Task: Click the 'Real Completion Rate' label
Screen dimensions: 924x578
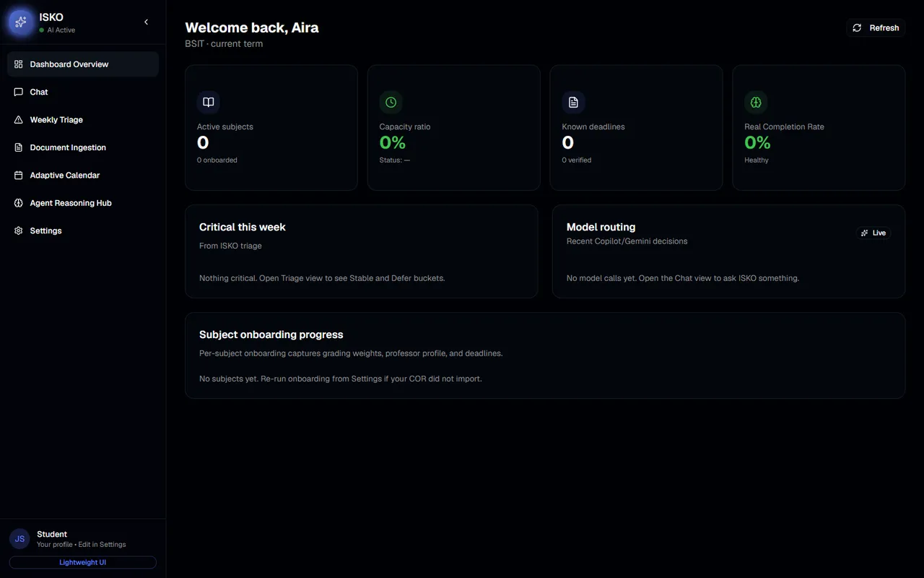Action: [x=784, y=126]
